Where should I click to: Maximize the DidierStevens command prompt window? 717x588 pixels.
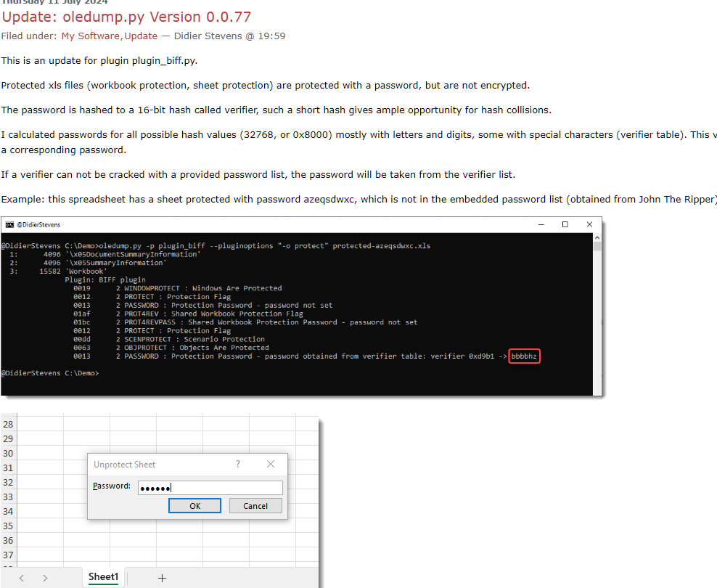point(565,224)
